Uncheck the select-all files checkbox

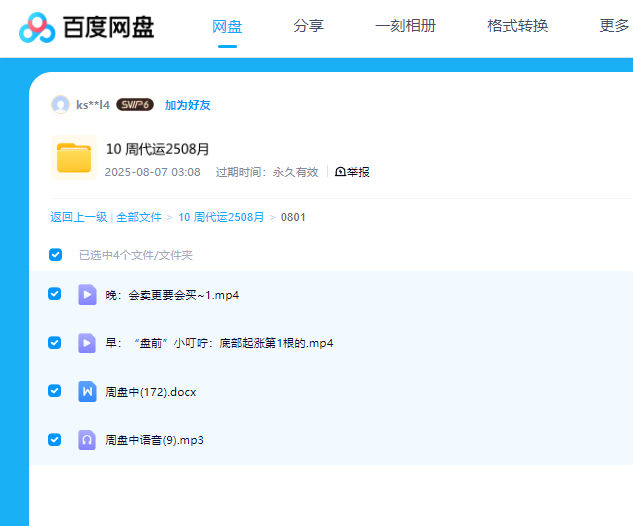[55, 254]
